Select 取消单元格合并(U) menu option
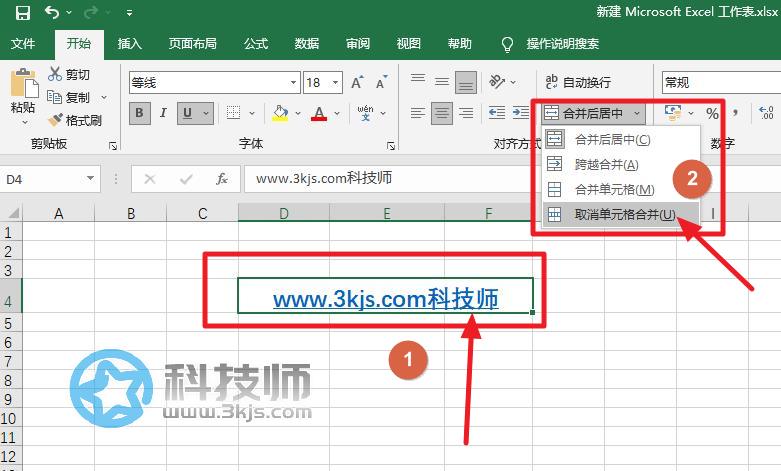The image size is (781, 471). [621, 215]
